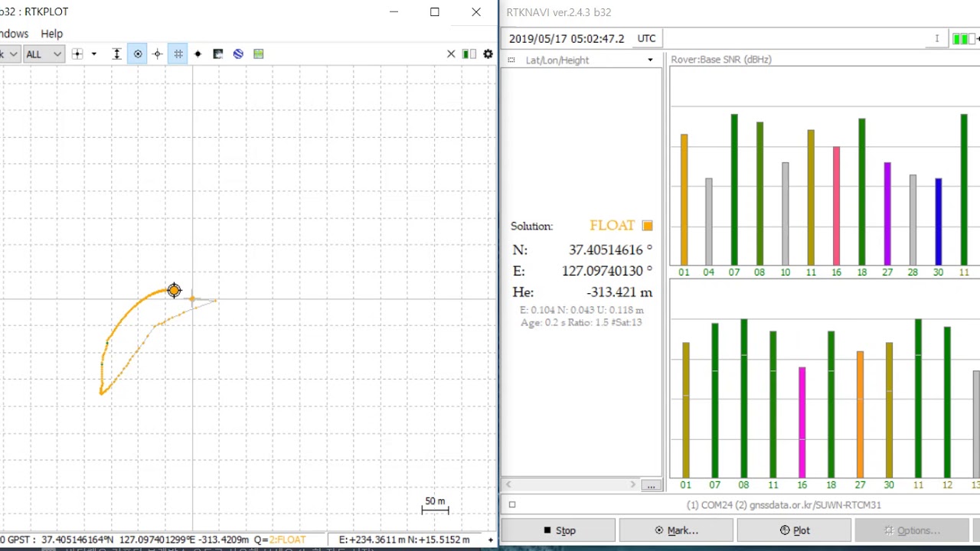Screen dimensions: 980x551
Task: Click the Rover:Base SNR (dBHz) plot title
Action: [x=721, y=59]
